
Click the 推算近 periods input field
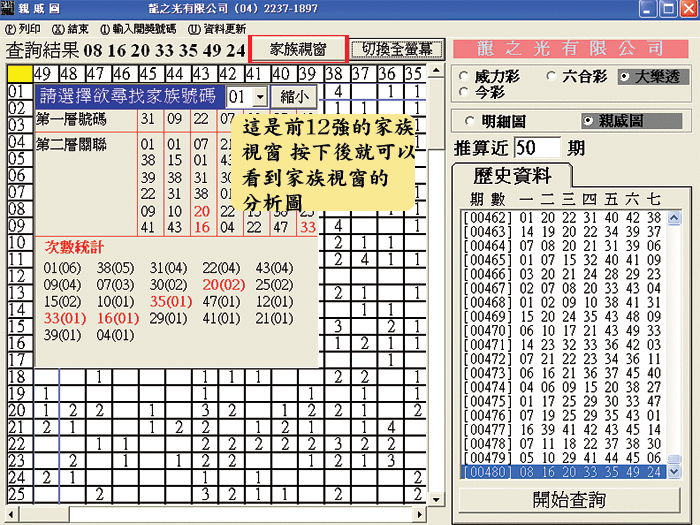pos(538,148)
